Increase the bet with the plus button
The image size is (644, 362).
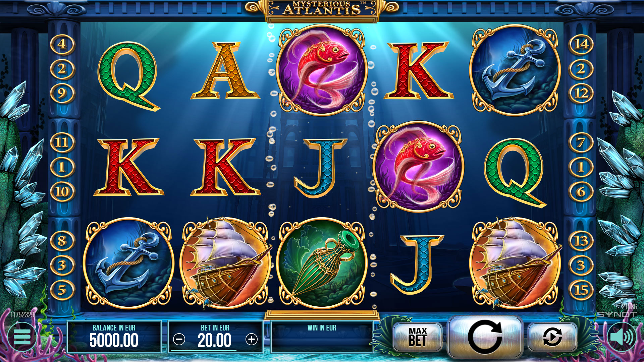[x=252, y=340]
